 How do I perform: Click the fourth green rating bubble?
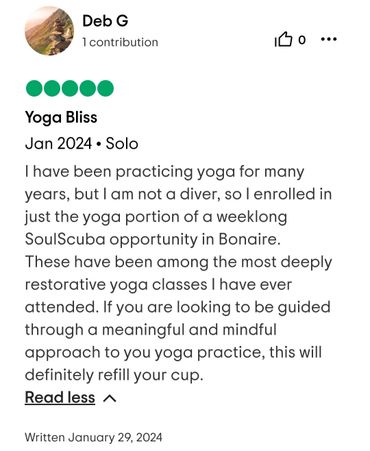[88, 88]
